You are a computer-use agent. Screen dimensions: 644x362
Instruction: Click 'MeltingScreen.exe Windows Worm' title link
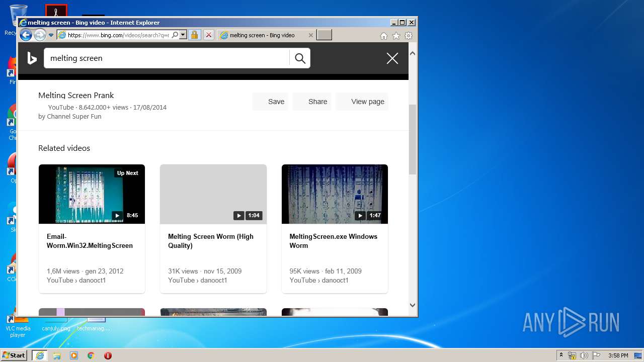[333, 241]
